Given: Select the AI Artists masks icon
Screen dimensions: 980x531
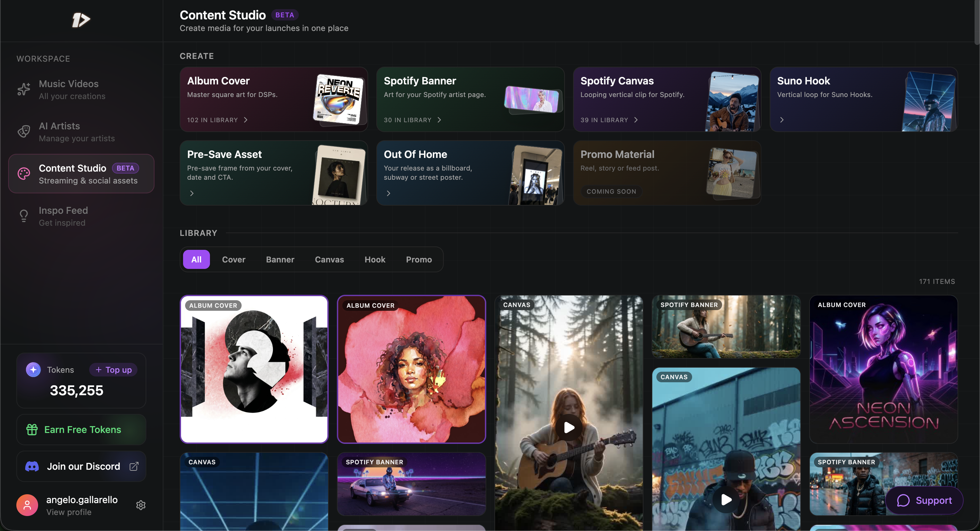Looking at the screenshot, I should click(23, 131).
